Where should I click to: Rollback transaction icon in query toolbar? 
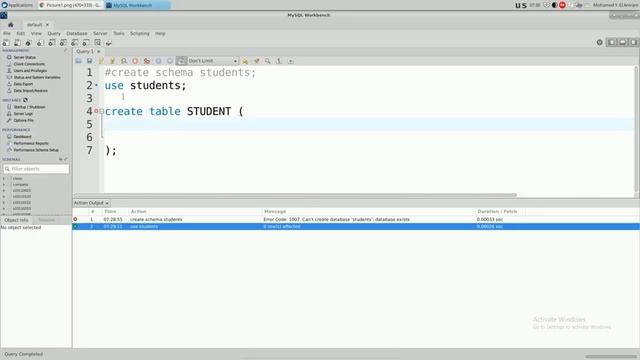pos(170,61)
